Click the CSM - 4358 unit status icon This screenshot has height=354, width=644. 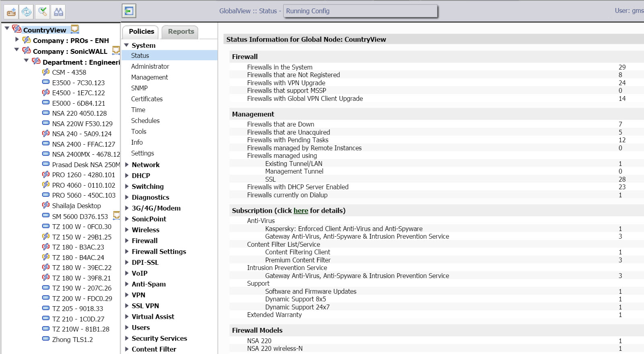pyautogui.click(x=46, y=72)
